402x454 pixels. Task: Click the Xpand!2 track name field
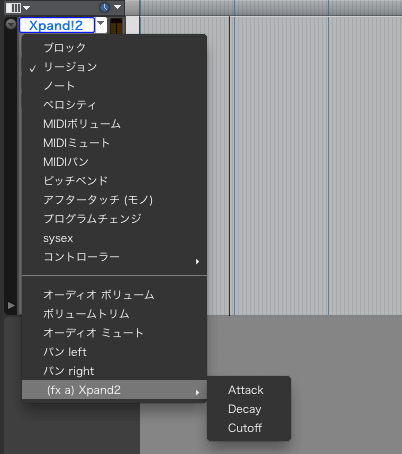pyautogui.click(x=57, y=25)
